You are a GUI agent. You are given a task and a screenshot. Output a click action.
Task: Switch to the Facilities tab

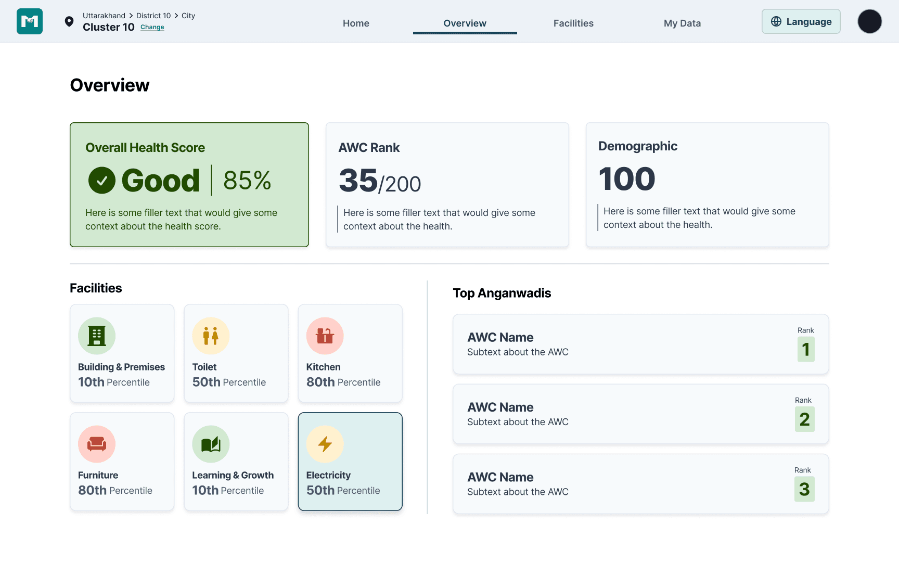(573, 23)
